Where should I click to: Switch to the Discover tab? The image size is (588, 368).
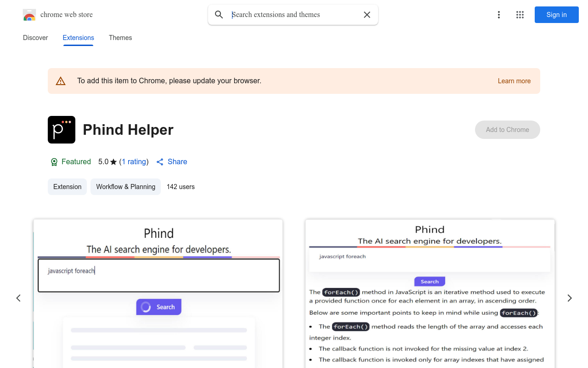click(35, 38)
